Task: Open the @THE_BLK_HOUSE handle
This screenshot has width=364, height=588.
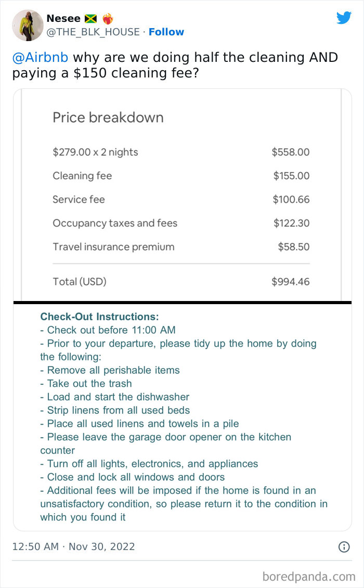Action: point(94,32)
